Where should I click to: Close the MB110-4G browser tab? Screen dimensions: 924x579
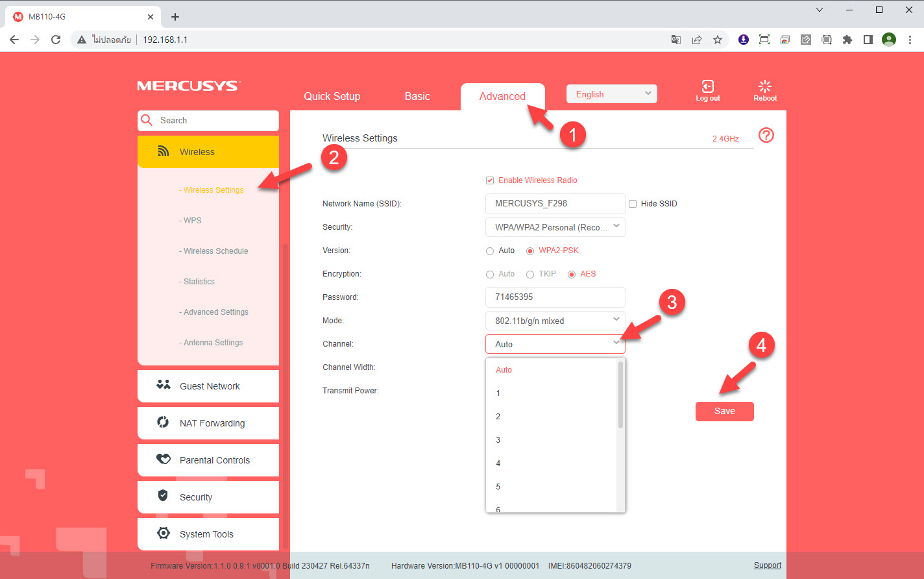point(151,17)
